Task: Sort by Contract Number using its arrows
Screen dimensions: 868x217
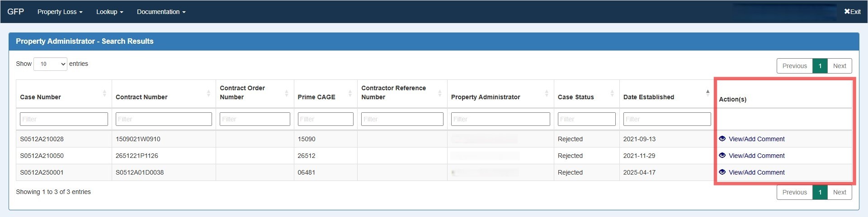Action: pyautogui.click(x=208, y=93)
